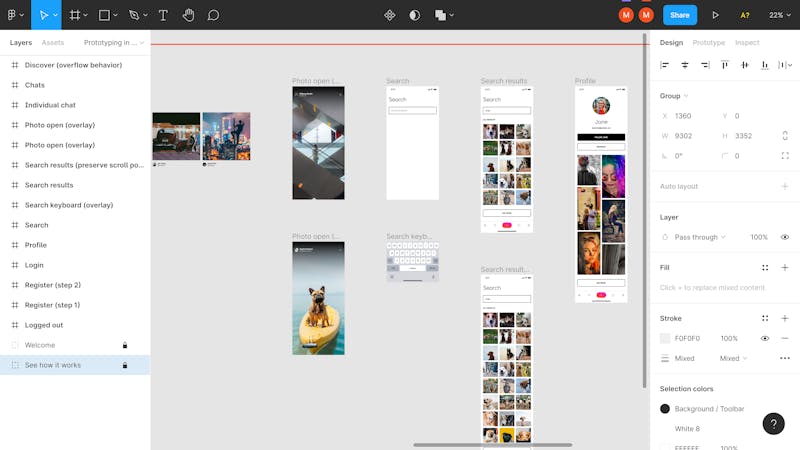Click the Share button
This screenshot has height=450, width=800.
[x=680, y=15]
